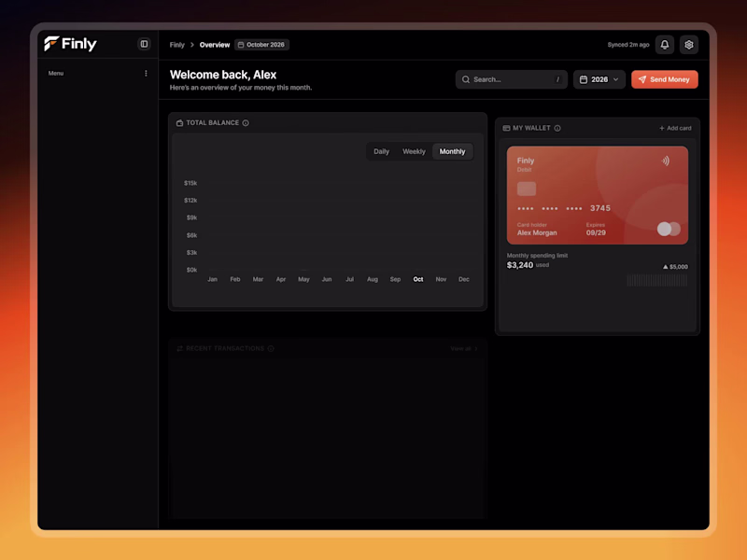
Task: Click the card chip on Finly card
Action: point(527,189)
